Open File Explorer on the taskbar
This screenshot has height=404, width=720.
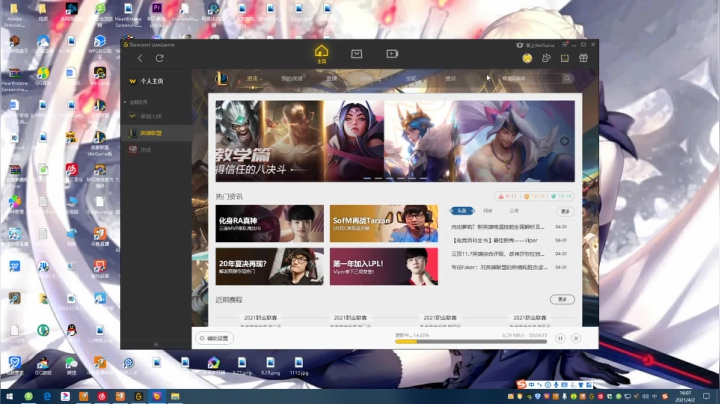[x=175, y=396]
